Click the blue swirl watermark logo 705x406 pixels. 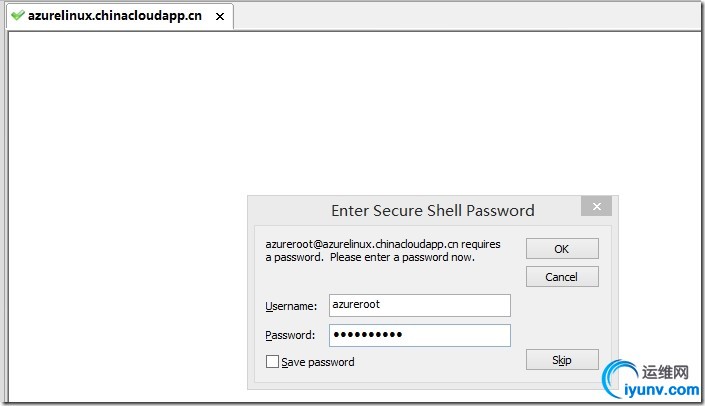(x=619, y=376)
